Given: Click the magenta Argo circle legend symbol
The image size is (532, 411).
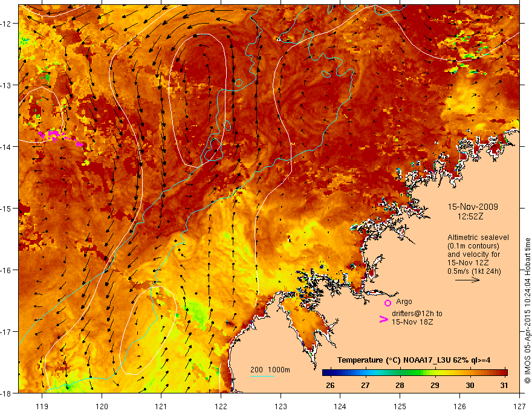Looking at the screenshot, I should pos(388,303).
